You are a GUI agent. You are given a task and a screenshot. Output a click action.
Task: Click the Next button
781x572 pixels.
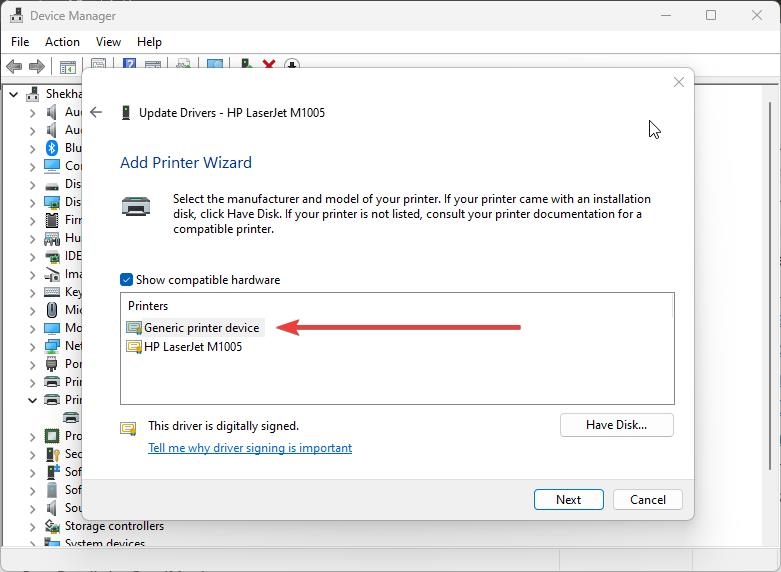(x=568, y=499)
